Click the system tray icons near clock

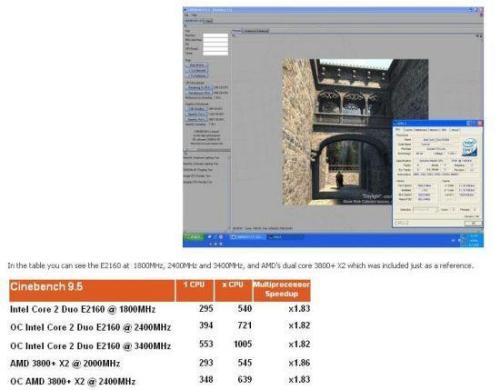[x=462, y=240]
